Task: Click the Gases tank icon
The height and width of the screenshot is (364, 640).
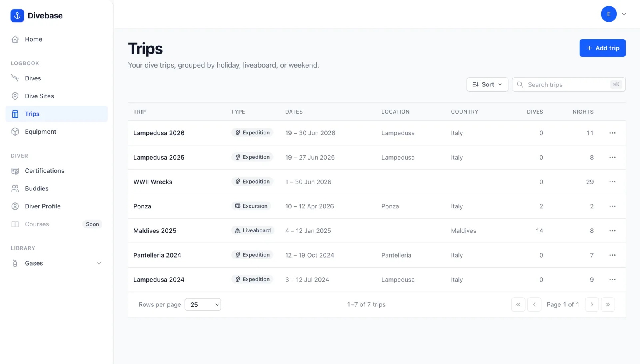Action: (x=15, y=263)
